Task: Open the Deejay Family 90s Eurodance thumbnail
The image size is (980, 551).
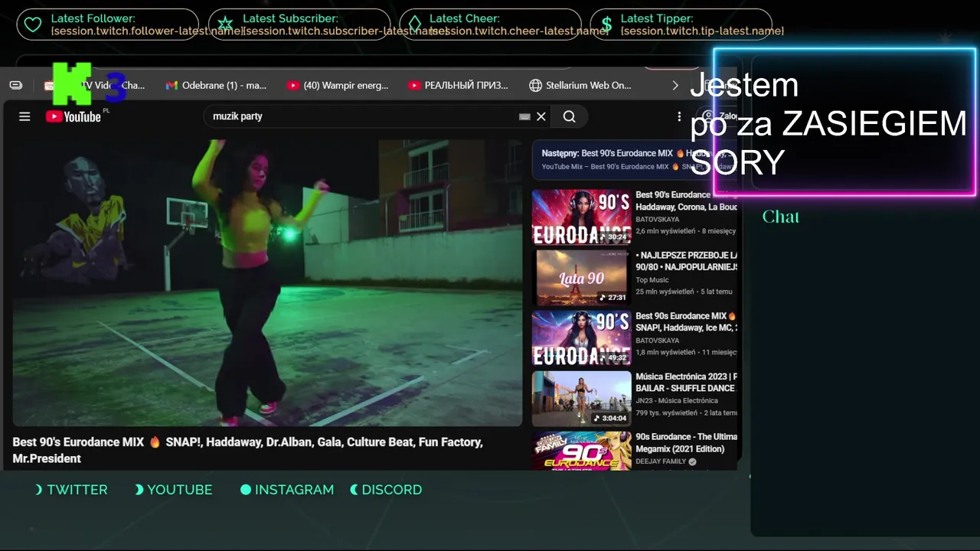Action: pos(581,451)
